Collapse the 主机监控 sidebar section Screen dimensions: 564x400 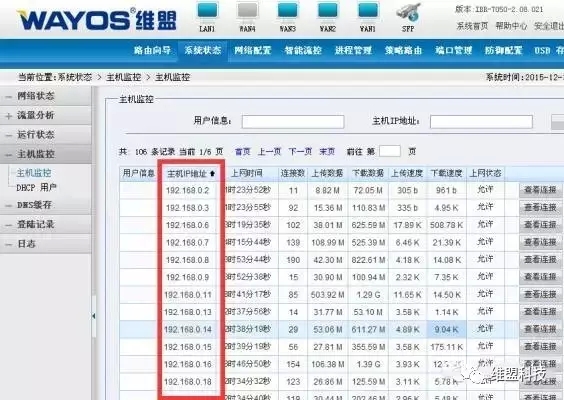coord(9,155)
